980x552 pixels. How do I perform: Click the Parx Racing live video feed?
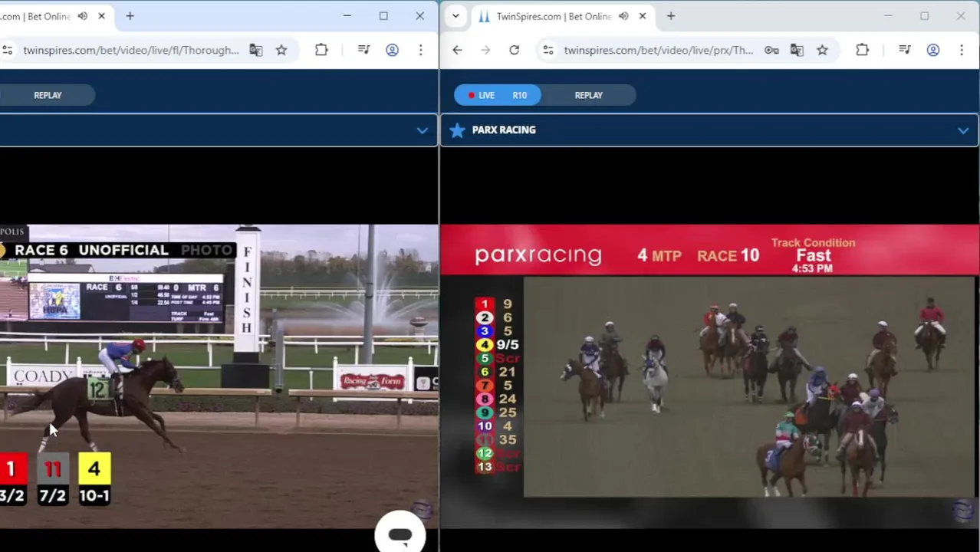pyautogui.click(x=748, y=386)
